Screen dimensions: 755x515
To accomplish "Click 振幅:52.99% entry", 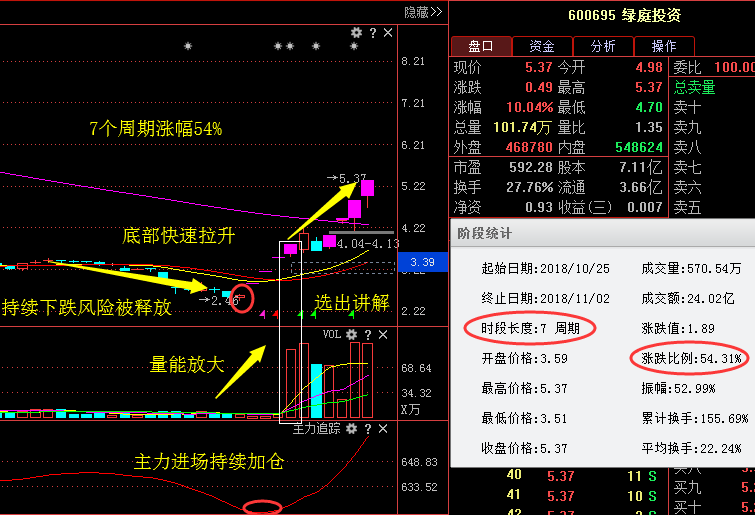I will 678,388.
